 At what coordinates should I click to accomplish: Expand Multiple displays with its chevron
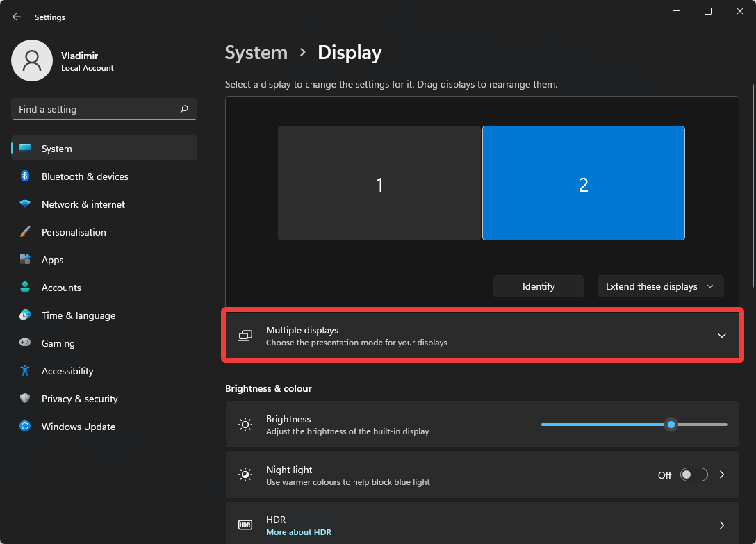[x=722, y=336]
